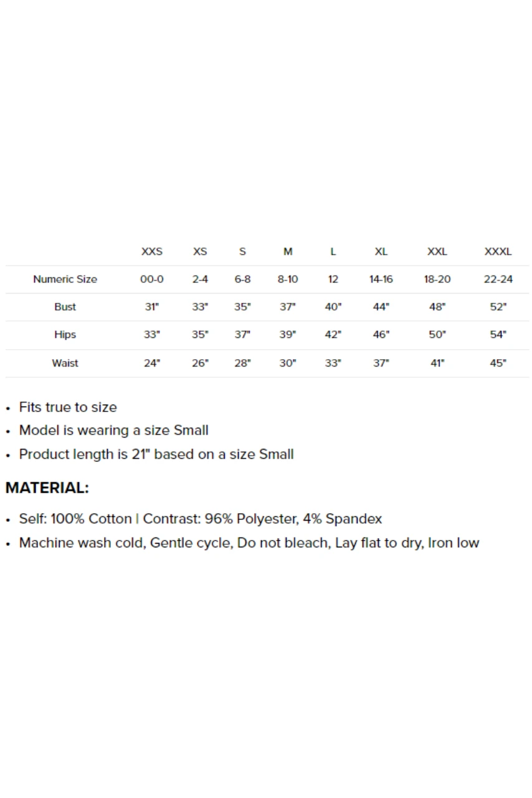
Task: Click the Hips row label
Action: 65,335
